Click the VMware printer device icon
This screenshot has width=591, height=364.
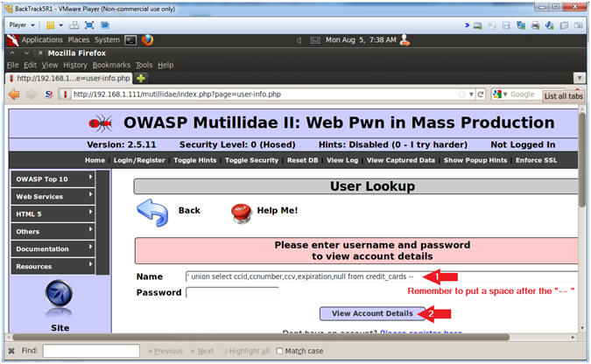click(x=535, y=25)
